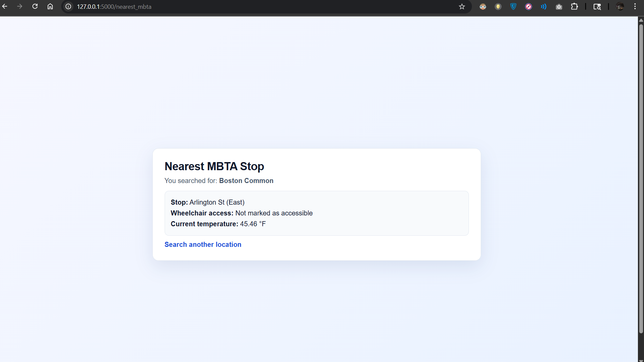Bookmark this page with the star icon
The width and height of the screenshot is (644, 362).
[x=462, y=6]
